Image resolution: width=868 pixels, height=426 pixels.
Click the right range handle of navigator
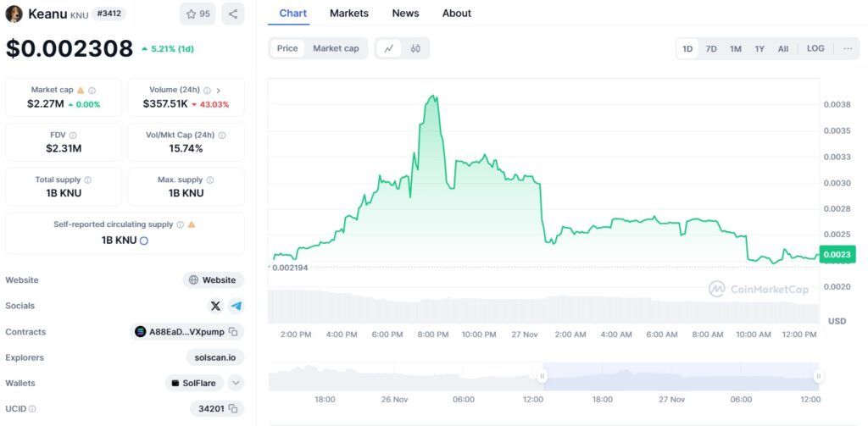[x=818, y=376]
